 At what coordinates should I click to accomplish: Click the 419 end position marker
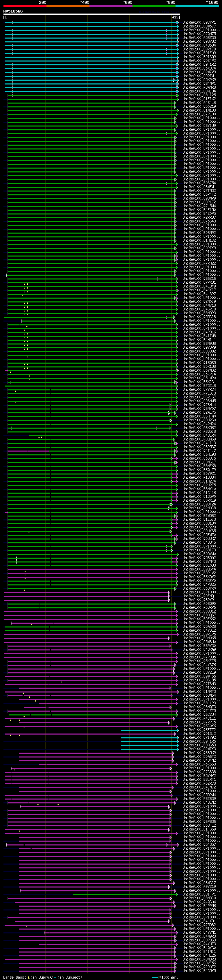click(175, 17)
